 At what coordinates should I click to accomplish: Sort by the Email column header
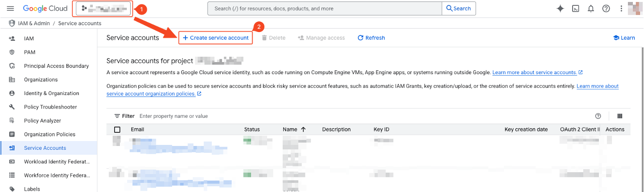pos(137,129)
